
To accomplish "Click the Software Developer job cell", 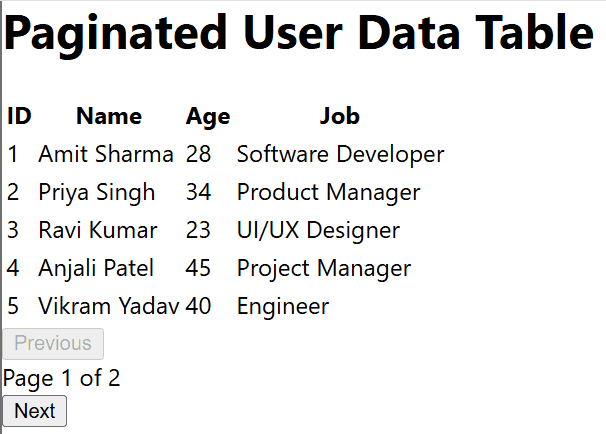I will 340,154.
